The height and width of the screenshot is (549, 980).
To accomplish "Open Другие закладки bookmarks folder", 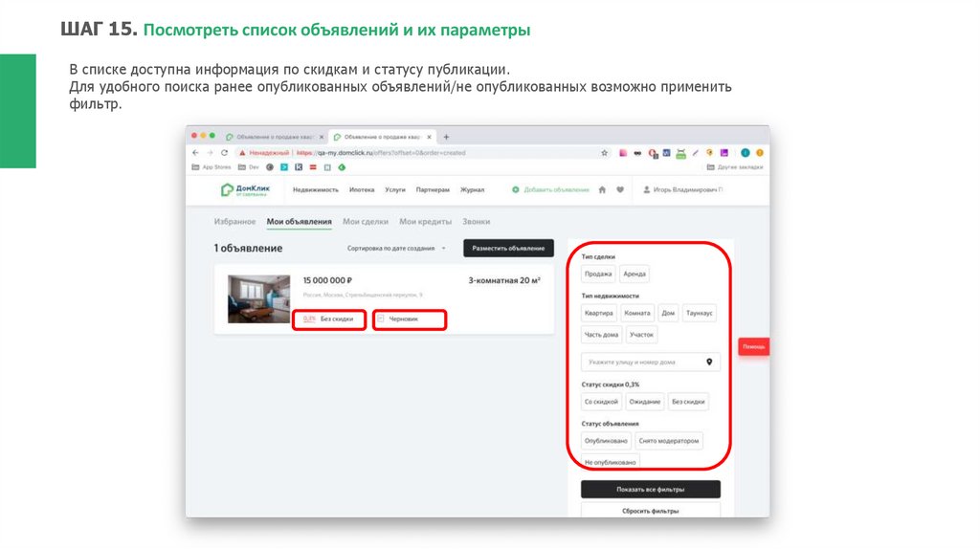I will 735,167.
